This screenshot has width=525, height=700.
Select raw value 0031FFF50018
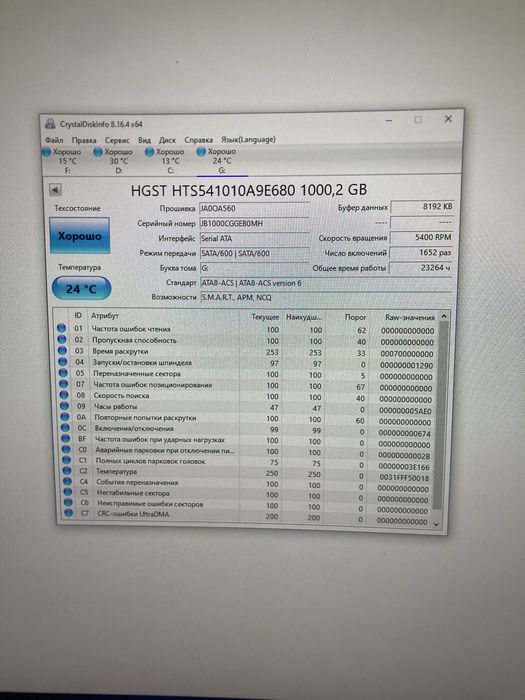click(404, 478)
